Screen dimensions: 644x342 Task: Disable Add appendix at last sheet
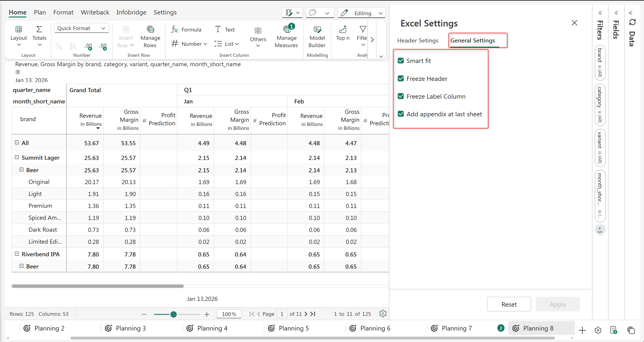[x=401, y=114]
